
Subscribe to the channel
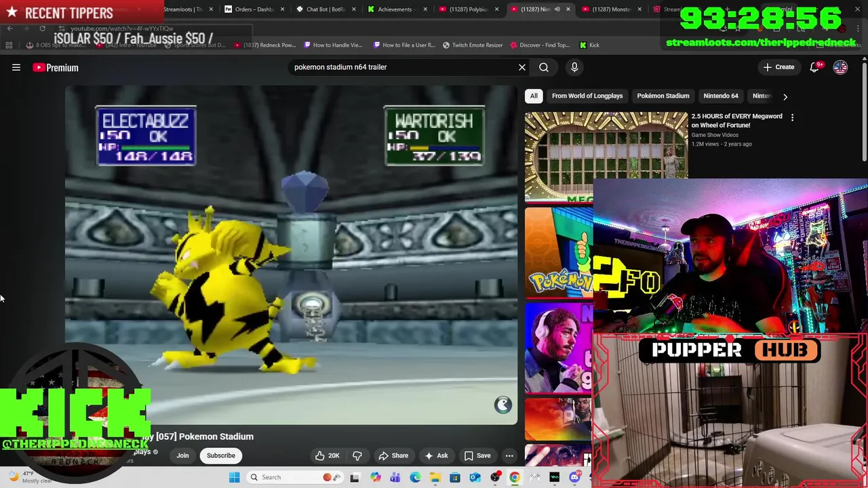click(221, 455)
